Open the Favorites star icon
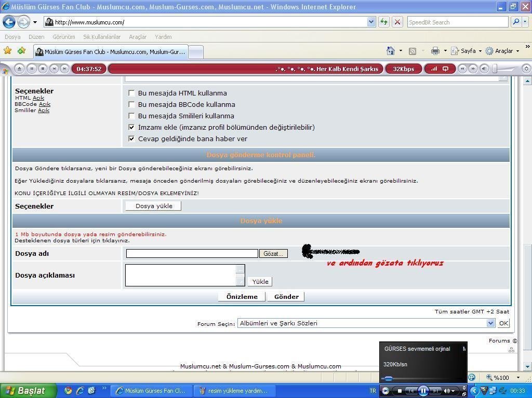532x398 pixels. (8, 51)
